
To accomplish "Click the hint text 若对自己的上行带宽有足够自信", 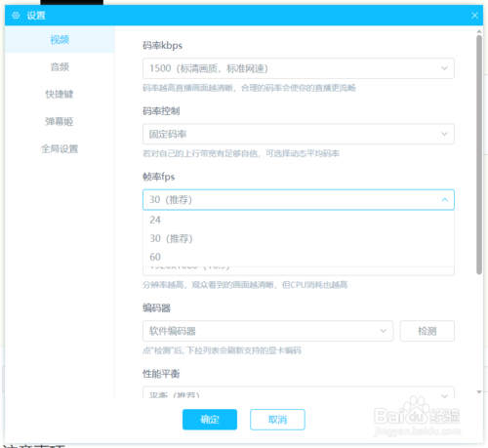I will 241,153.
